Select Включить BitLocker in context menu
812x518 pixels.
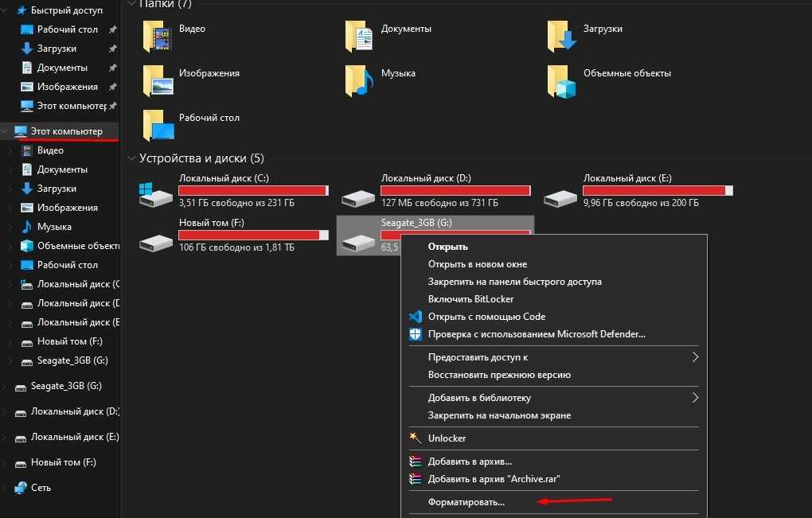click(x=470, y=299)
